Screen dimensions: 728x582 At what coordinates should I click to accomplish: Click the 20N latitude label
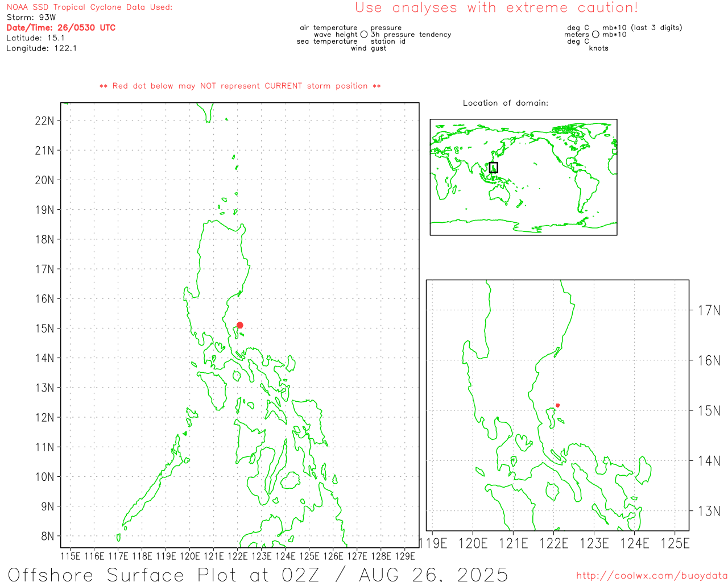[x=44, y=180]
